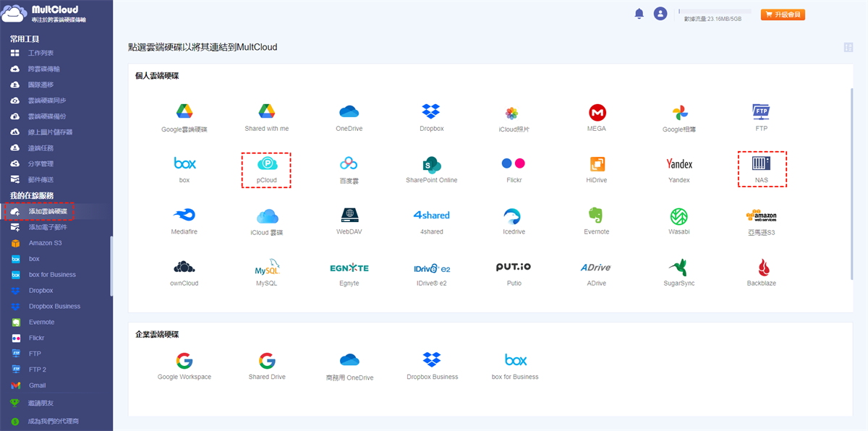The height and width of the screenshot is (431, 868).
Task: Add the MEGA cloud drive
Action: pos(597,112)
